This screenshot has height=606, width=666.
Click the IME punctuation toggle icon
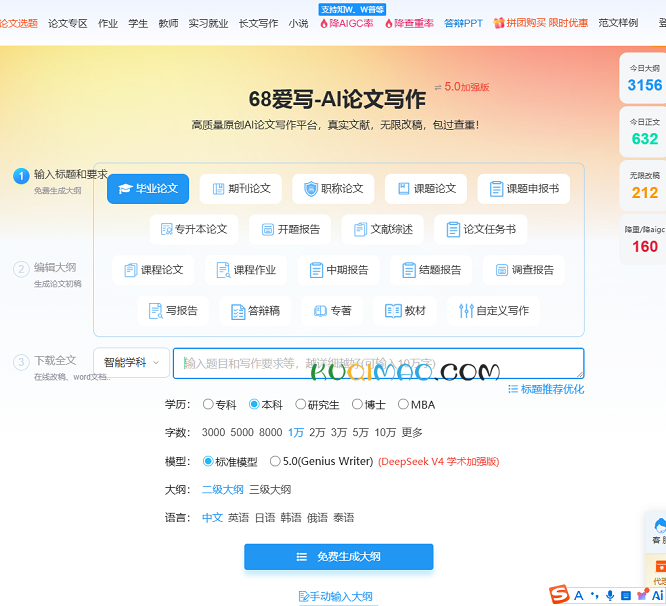tap(594, 595)
